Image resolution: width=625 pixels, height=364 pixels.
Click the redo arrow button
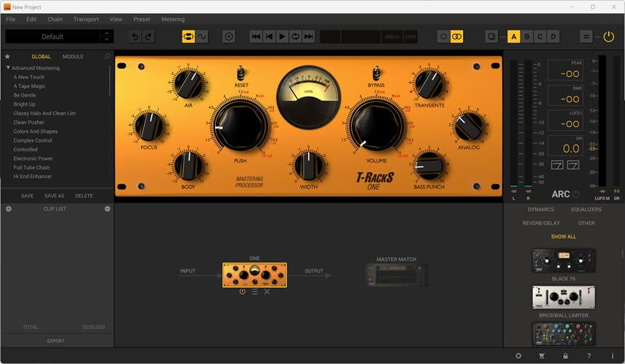point(148,36)
